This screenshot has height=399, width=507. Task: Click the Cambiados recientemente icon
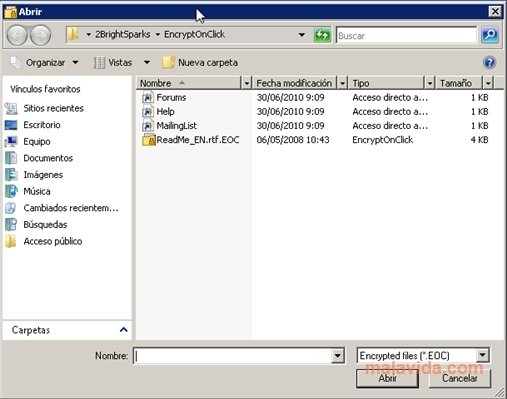pyautogui.click(x=11, y=208)
